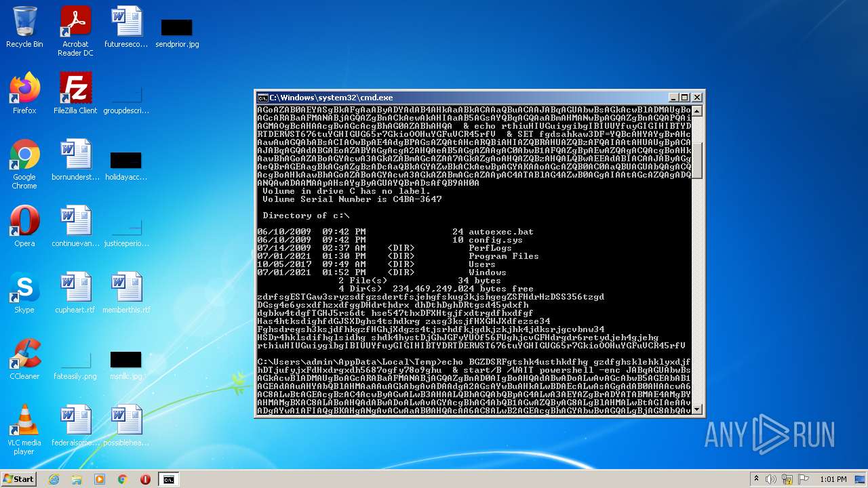This screenshot has height=488, width=868.
Task: Launch CCleaner desktop shortcut
Action: 24,360
